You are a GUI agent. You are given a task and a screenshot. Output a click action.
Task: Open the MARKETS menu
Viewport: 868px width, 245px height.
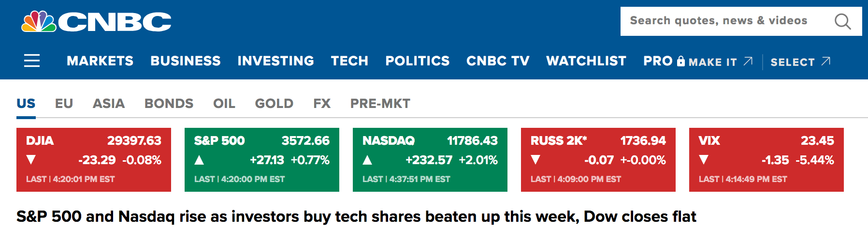[x=100, y=61]
